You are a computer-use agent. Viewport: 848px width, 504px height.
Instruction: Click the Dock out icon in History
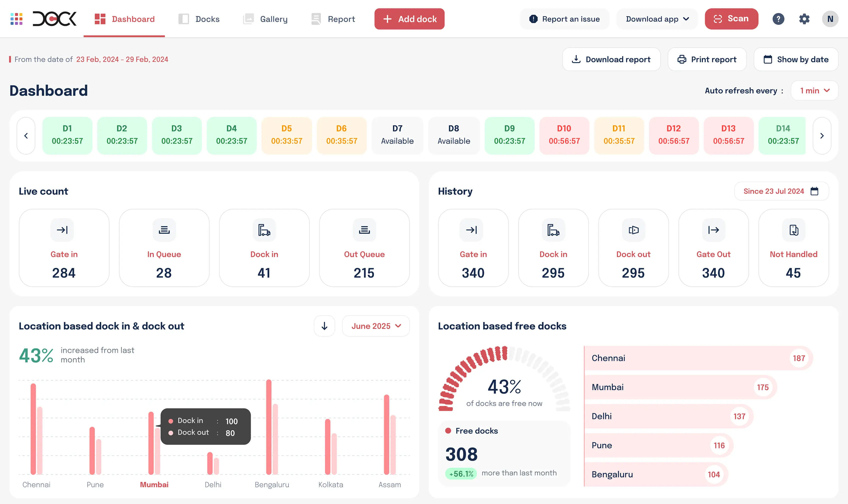coord(634,230)
